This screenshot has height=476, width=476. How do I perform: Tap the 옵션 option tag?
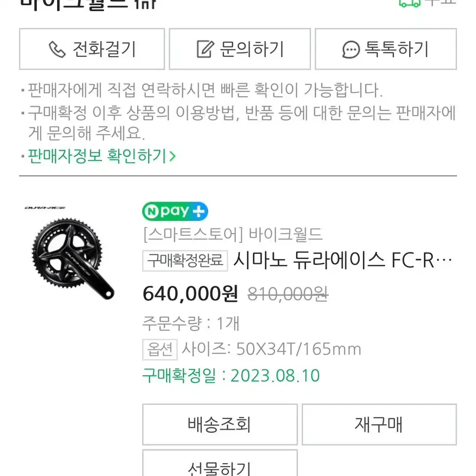pyautogui.click(x=160, y=350)
